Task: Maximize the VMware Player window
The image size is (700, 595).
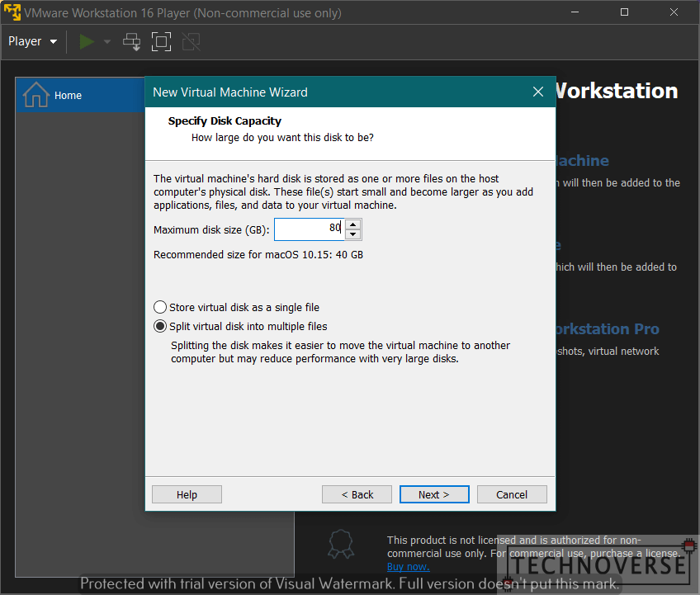Action: [x=625, y=12]
